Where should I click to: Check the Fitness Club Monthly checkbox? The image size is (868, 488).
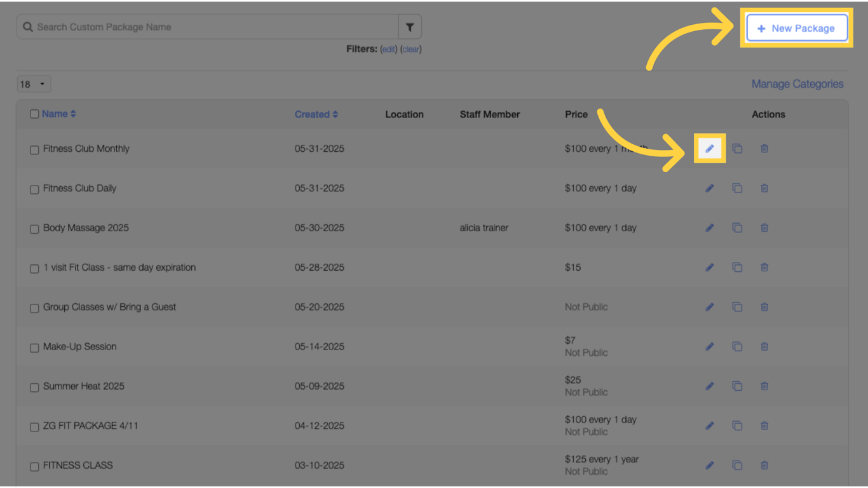click(x=34, y=149)
